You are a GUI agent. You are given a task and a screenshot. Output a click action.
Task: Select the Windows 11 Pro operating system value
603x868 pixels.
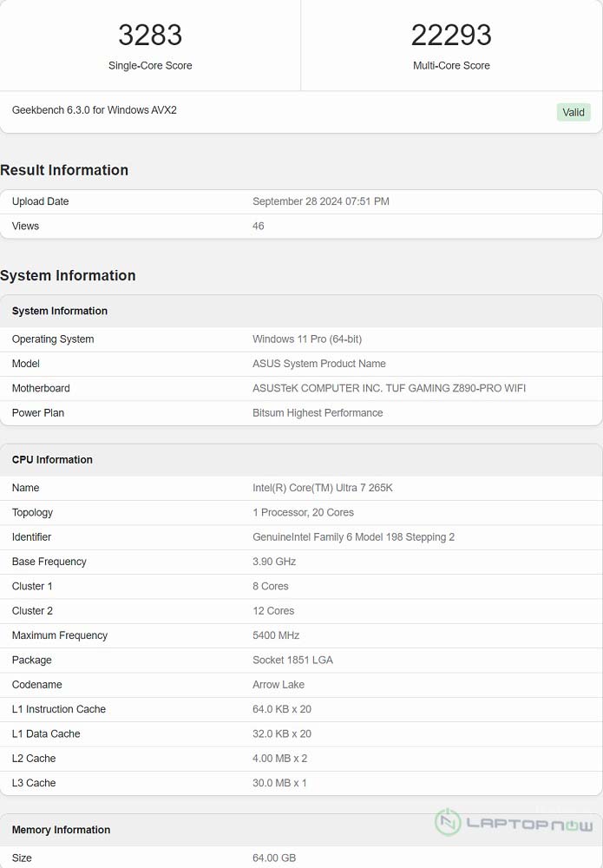tap(307, 339)
